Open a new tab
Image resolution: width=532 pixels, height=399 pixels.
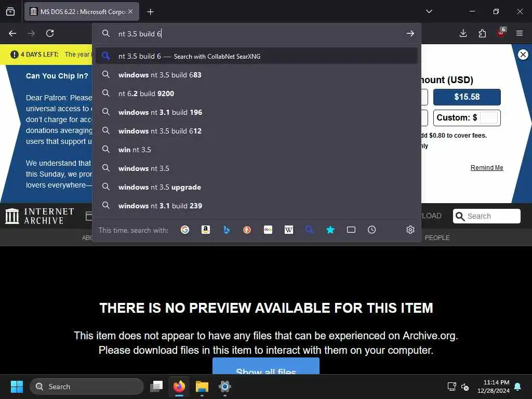tap(150, 12)
